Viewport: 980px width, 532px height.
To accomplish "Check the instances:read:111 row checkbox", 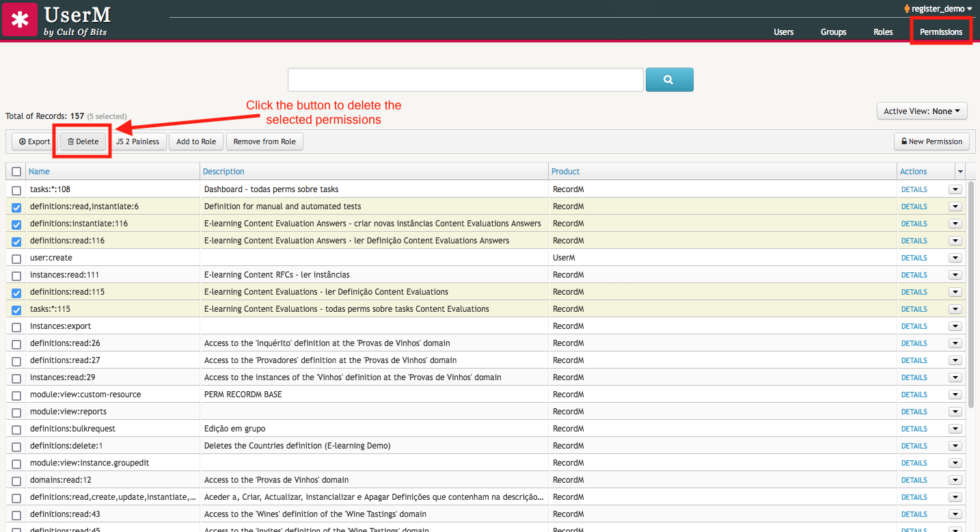I will pyautogui.click(x=16, y=276).
